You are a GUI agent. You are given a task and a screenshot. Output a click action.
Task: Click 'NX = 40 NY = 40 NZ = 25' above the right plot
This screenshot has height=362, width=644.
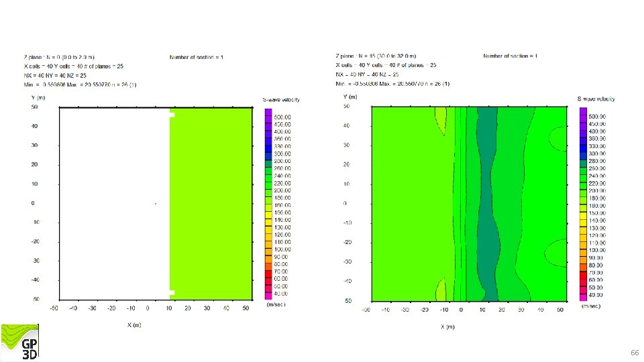pyautogui.click(x=367, y=74)
